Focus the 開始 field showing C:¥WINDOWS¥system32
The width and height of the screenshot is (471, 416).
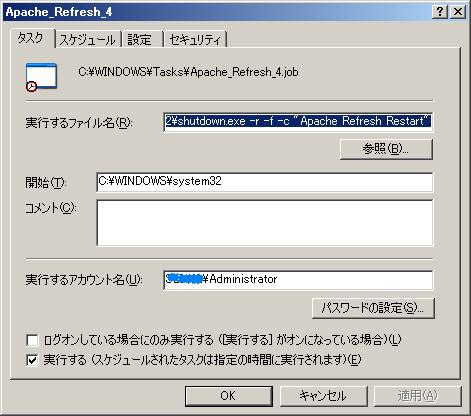pyautogui.click(x=264, y=182)
